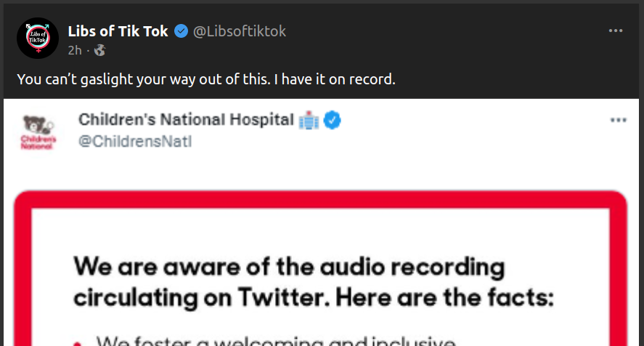The width and height of the screenshot is (644, 346).
Task: Click the Children's National Hospital account name
Action: pos(185,120)
